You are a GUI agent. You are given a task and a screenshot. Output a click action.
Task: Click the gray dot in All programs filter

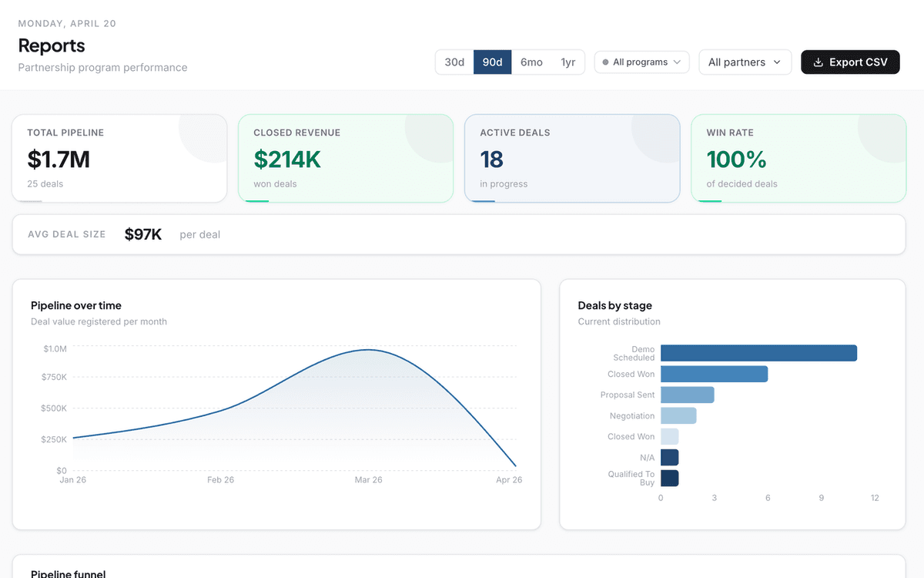click(605, 62)
